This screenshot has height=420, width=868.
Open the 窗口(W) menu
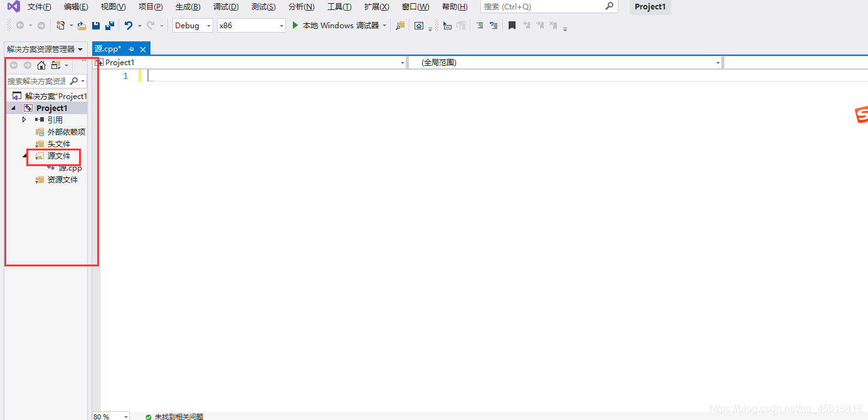[416, 7]
